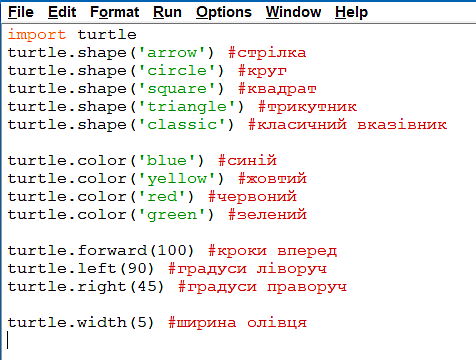Click the turtle.color('blue') line
Viewport: 476px width, 360px height.
(x=142, y=161)
